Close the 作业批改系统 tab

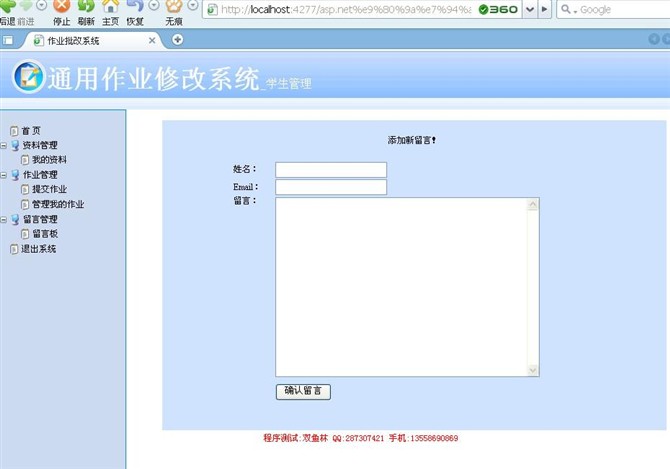[x=152, y=41]
